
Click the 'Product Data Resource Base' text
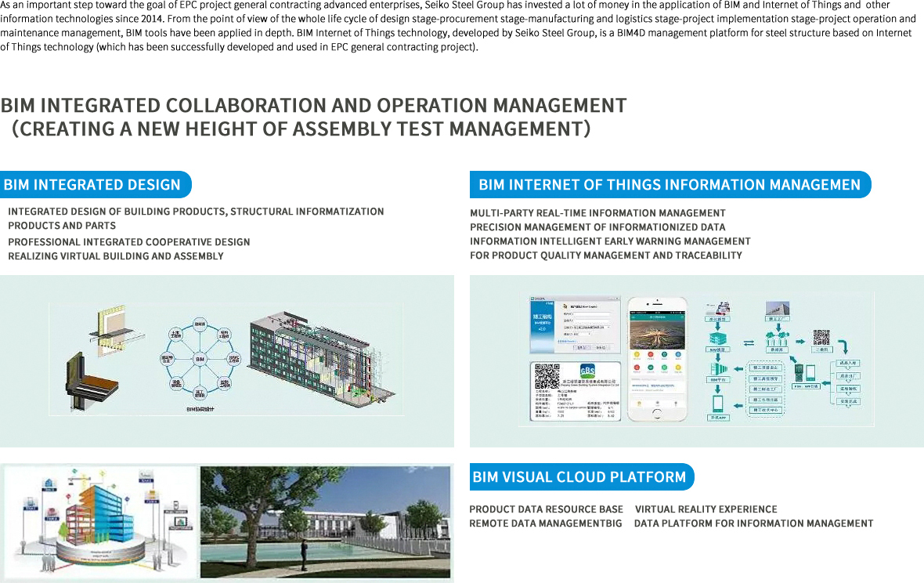pos(546,509)
